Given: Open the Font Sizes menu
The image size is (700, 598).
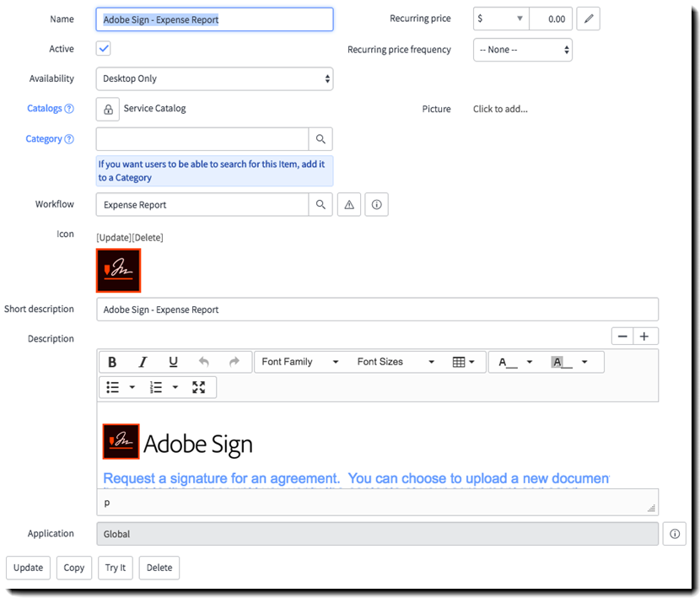Looking at the screenshot, I should pos(396,362).
